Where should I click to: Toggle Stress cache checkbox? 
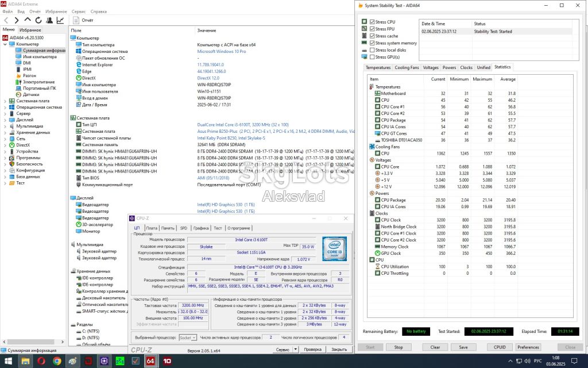pyautogui.click(x=372, y=36)
